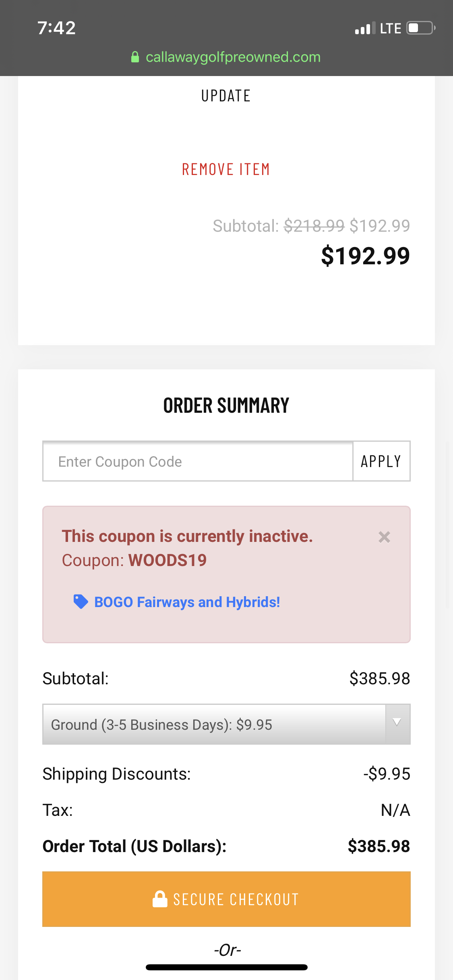Viewport: 453px width, 980px height.
Task: Tap the callawaygolfpreowned.com address bar
Action: [233, 57]
